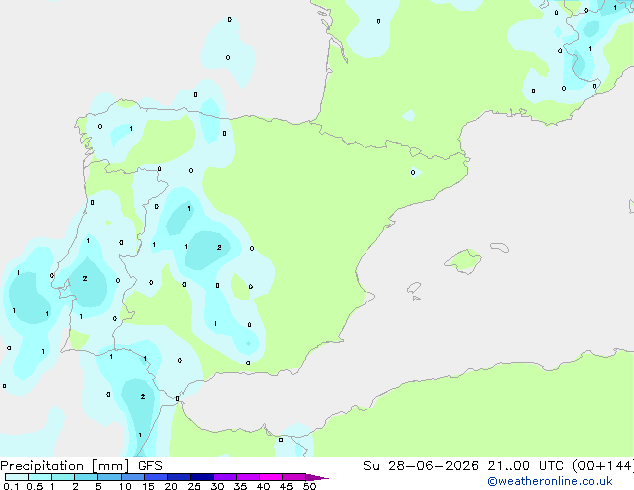Select the 'GFS' model label
The image size is (634, 490).
pos(150,466)
